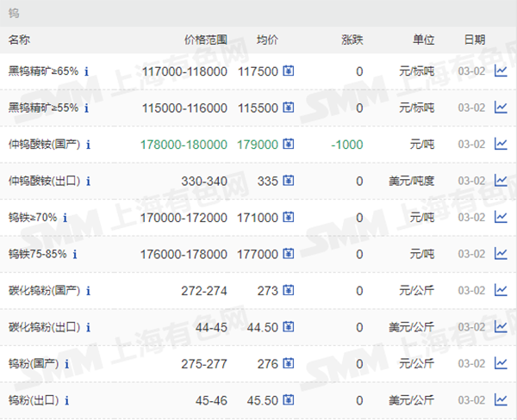Image resolution: width=517 pixels, height=420 pixels.
Task: Show info icon for 仲钨酸铵(国产)
Action: click(89, 145)
